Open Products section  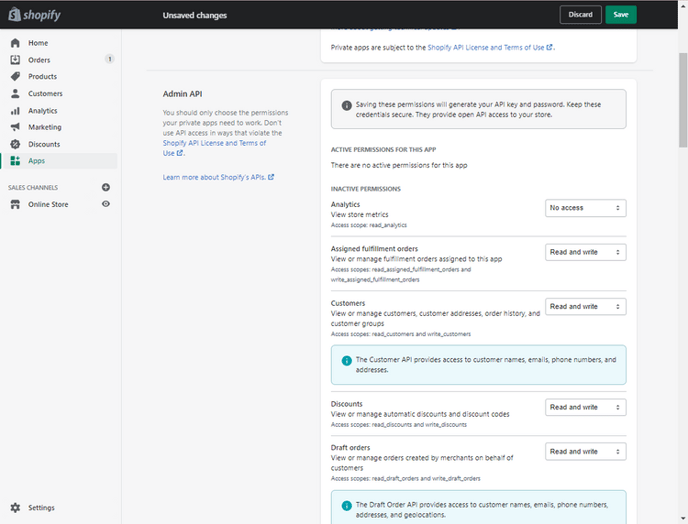pos(59,76)
